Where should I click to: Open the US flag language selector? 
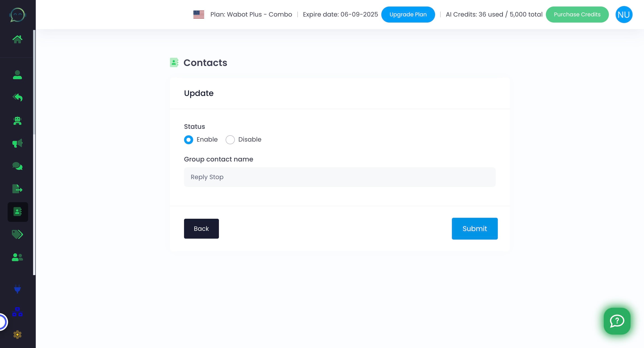199,15
